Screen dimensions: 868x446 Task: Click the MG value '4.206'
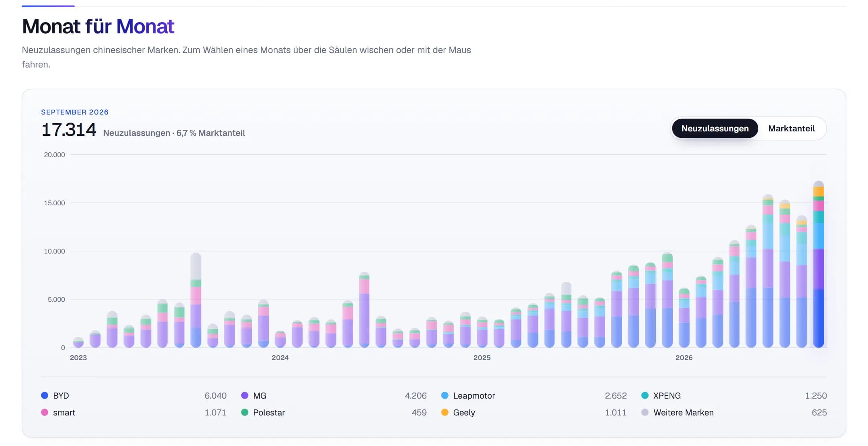coord(416,395)
